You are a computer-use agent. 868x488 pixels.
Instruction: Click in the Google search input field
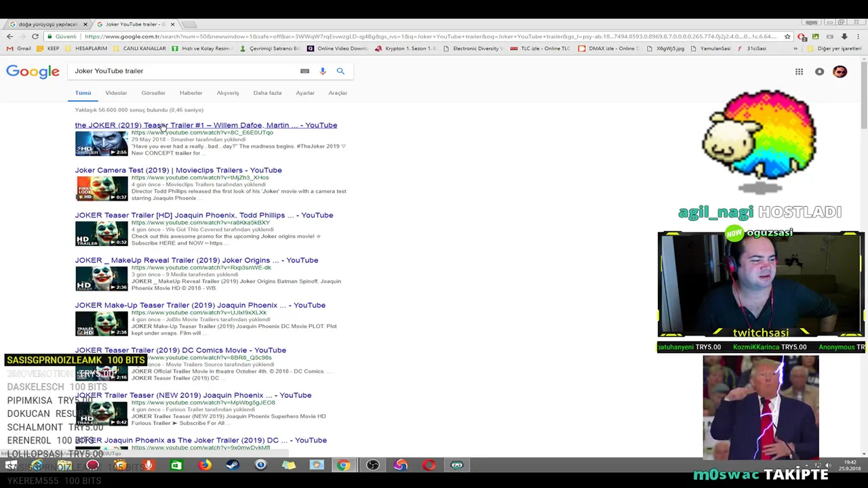[x=183, y=70]
